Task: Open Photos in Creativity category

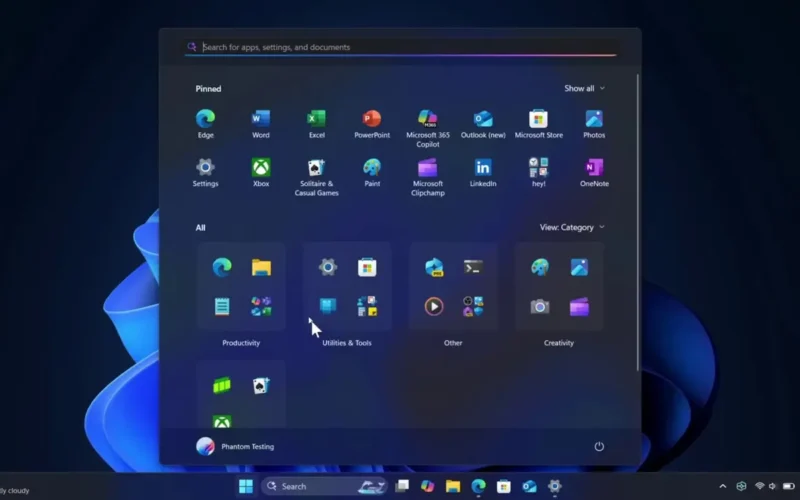Action: [579, 267]
